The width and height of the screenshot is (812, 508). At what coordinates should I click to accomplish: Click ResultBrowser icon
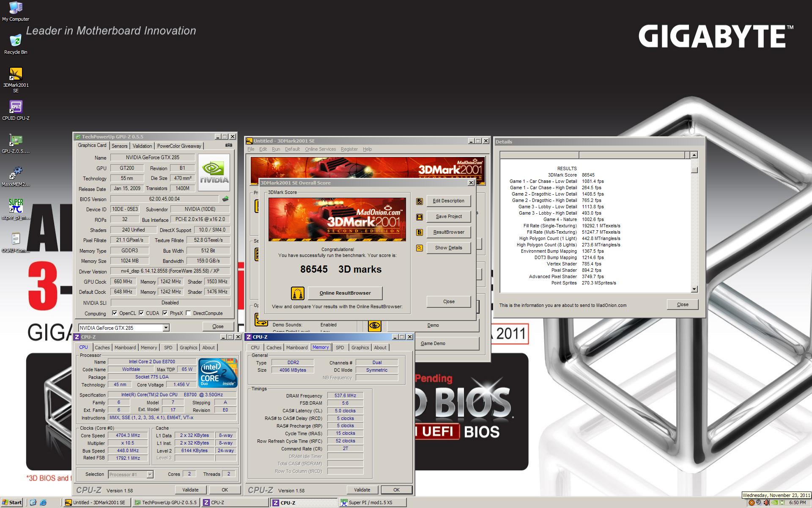pos(420,232)
